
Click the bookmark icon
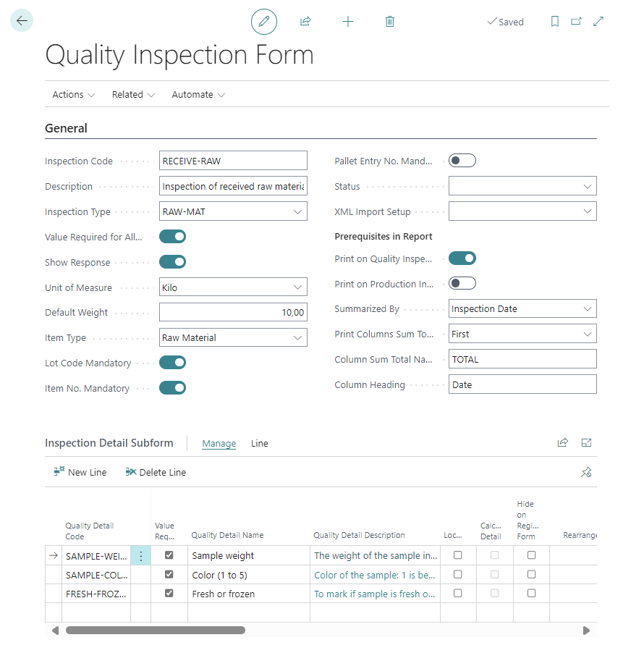[x=555, y=22]
